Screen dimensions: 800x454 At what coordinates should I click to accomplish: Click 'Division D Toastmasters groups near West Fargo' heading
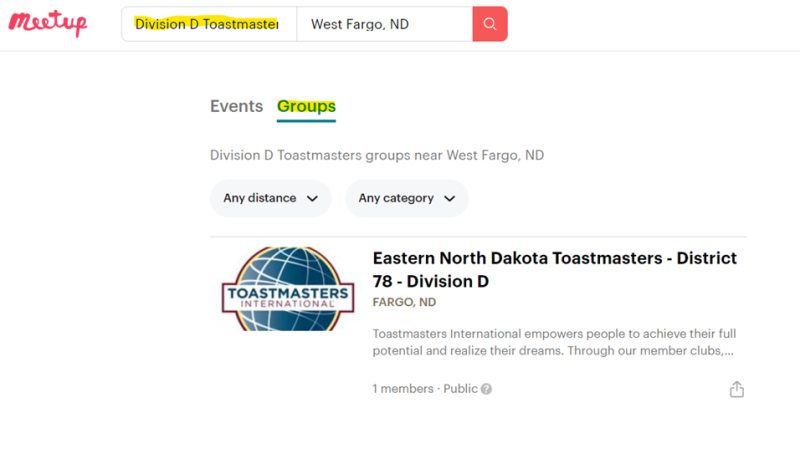point(377,155)
